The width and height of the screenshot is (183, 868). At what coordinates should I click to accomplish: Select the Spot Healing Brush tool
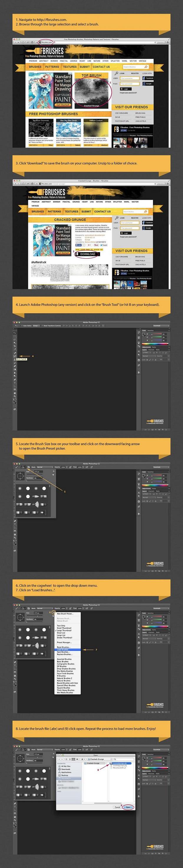pos(15,353)
